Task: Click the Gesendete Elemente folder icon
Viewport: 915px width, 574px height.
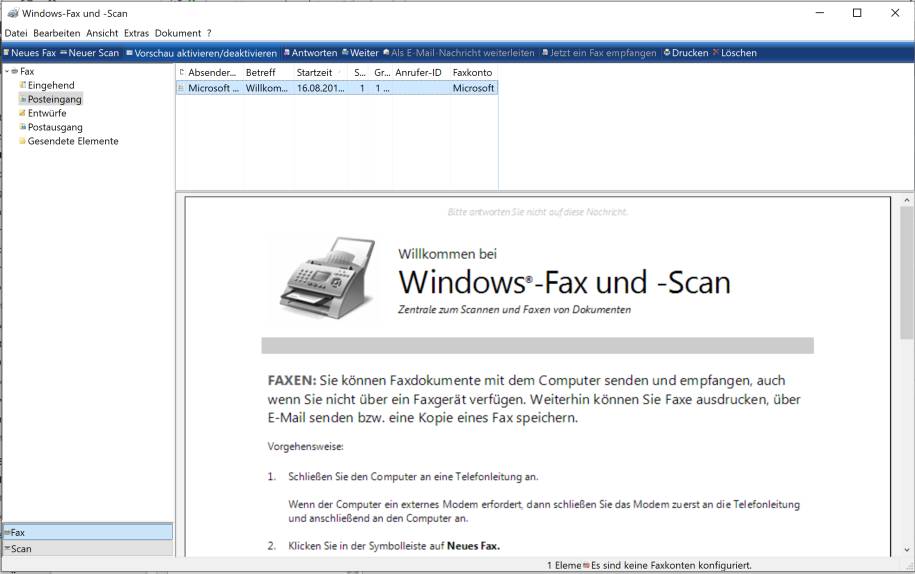Action: point(23,141)
